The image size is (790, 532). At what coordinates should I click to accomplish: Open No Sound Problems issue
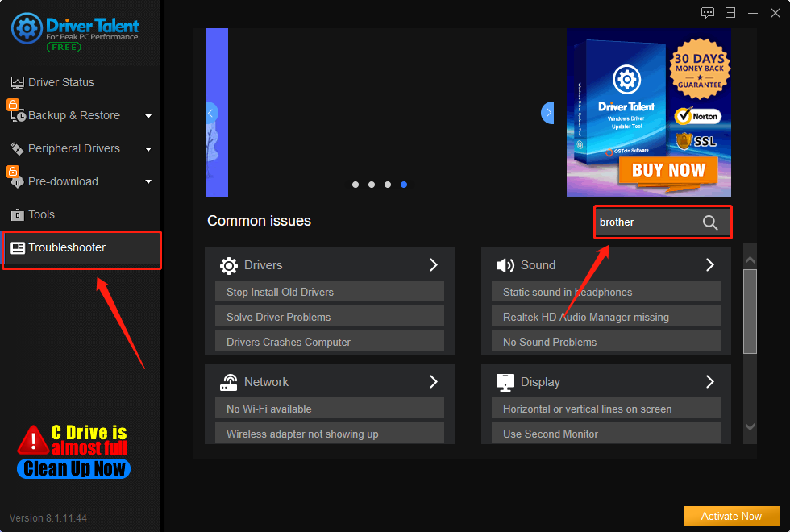click(606, 342)
